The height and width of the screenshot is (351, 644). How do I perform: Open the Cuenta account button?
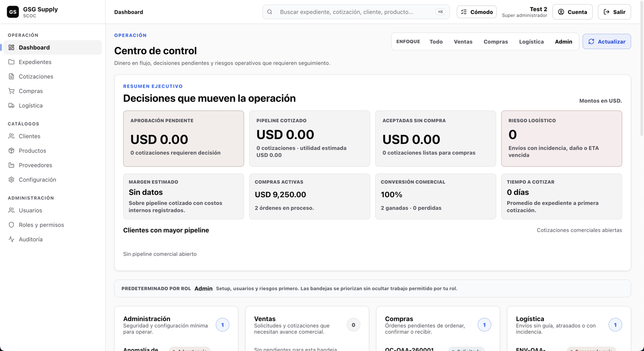coord(572,12)
